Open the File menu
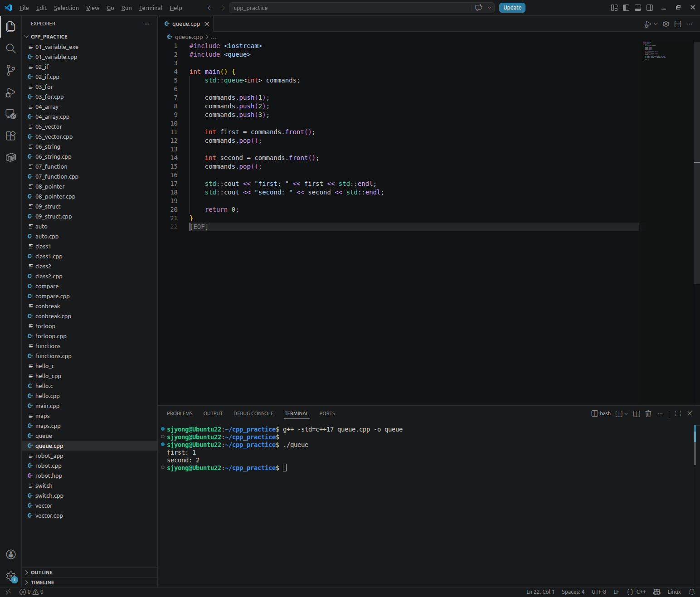700x597 pixels. point(24,8)
